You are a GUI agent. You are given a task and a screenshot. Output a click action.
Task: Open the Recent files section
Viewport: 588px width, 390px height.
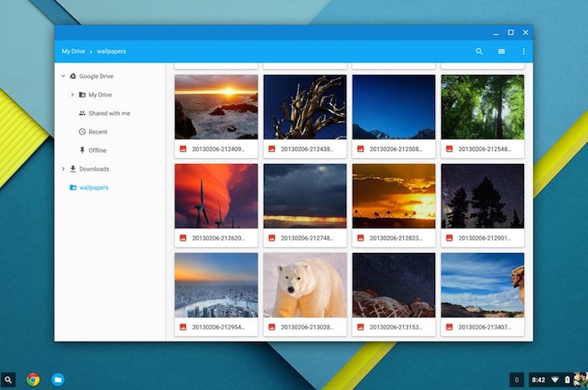(97, 132)
